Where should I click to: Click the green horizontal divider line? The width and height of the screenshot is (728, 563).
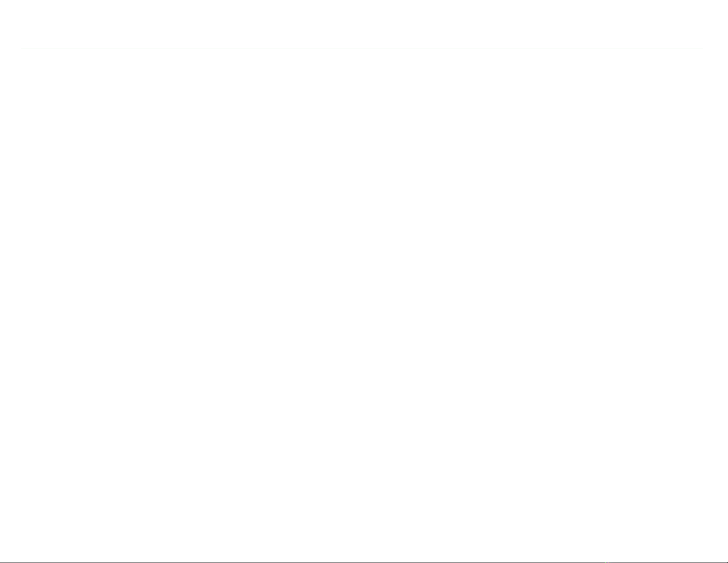point(362,49)
